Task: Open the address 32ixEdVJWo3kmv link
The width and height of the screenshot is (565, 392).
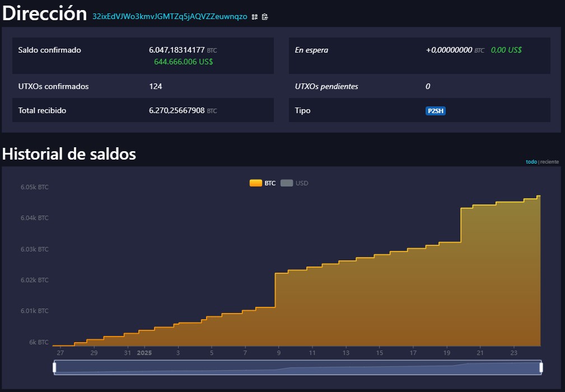Action: tap(170, 17)
